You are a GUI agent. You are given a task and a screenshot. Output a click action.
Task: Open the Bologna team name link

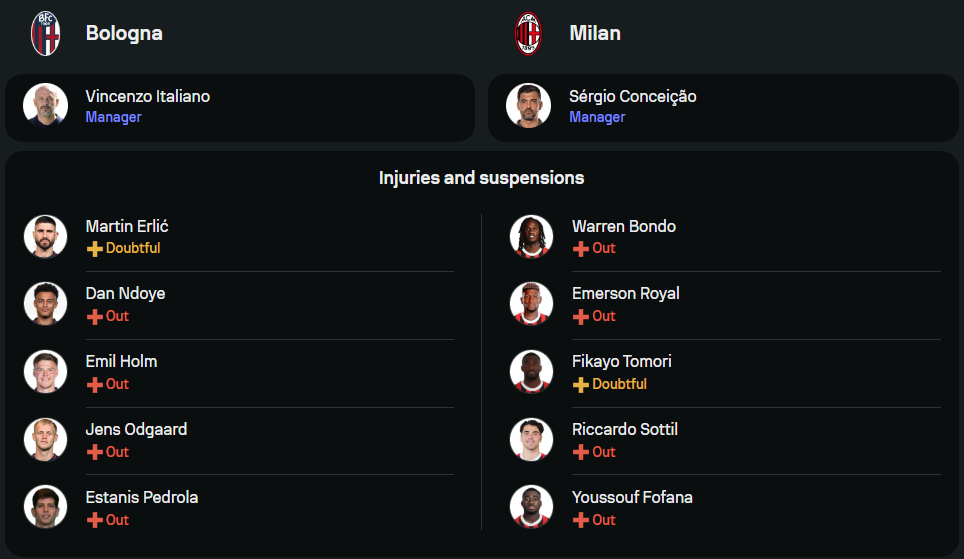click(124, 33)
